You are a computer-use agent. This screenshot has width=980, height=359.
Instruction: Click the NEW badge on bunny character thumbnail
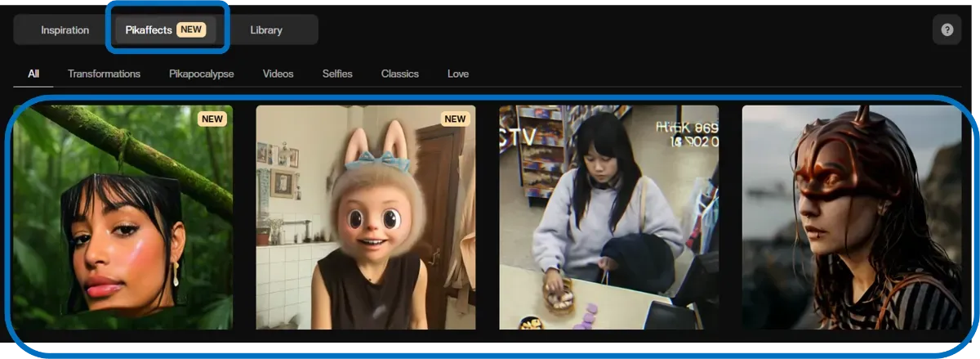pyautogui.click(x=455, y=119)
